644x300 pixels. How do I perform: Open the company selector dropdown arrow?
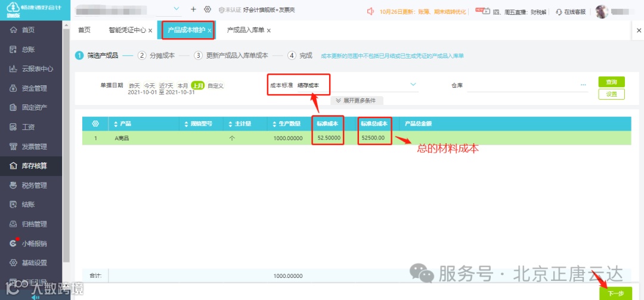[177, 8]
